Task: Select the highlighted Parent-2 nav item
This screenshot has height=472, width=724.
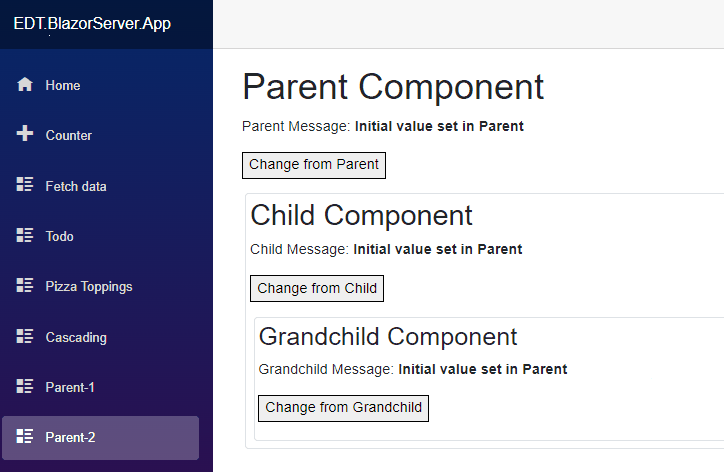Action: coord(101,438)
